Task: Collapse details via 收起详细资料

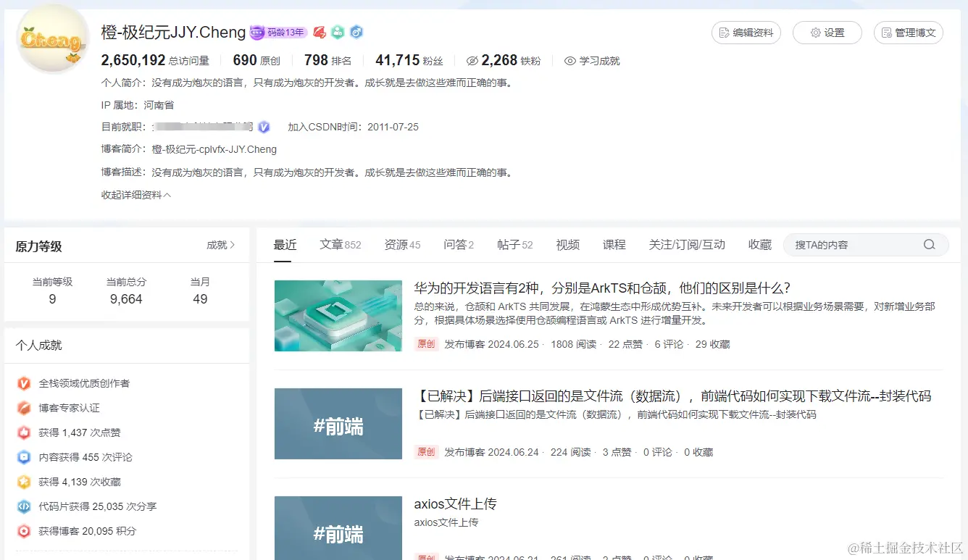Action: (136, 195)
